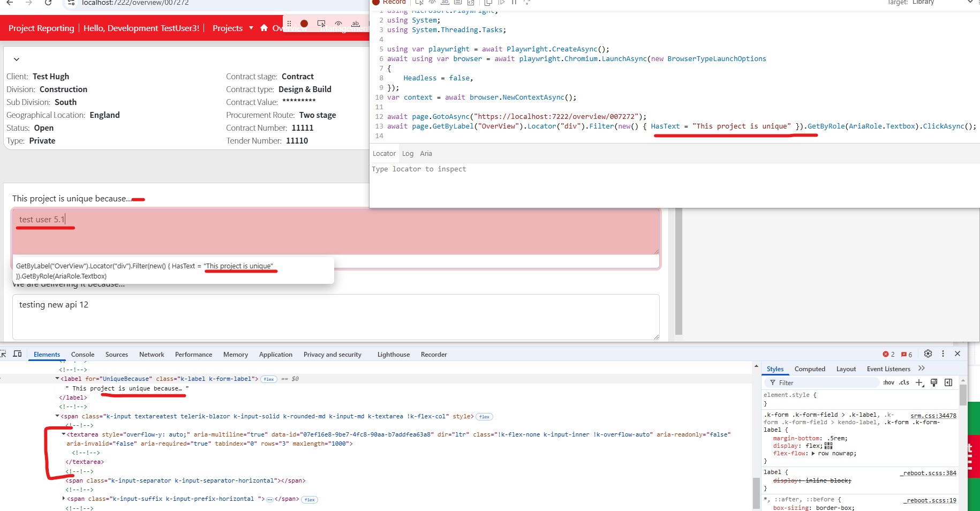This screenshot has width=980, height=511.
Task: Expand the k-input-suffix span node
Action: 64,499
